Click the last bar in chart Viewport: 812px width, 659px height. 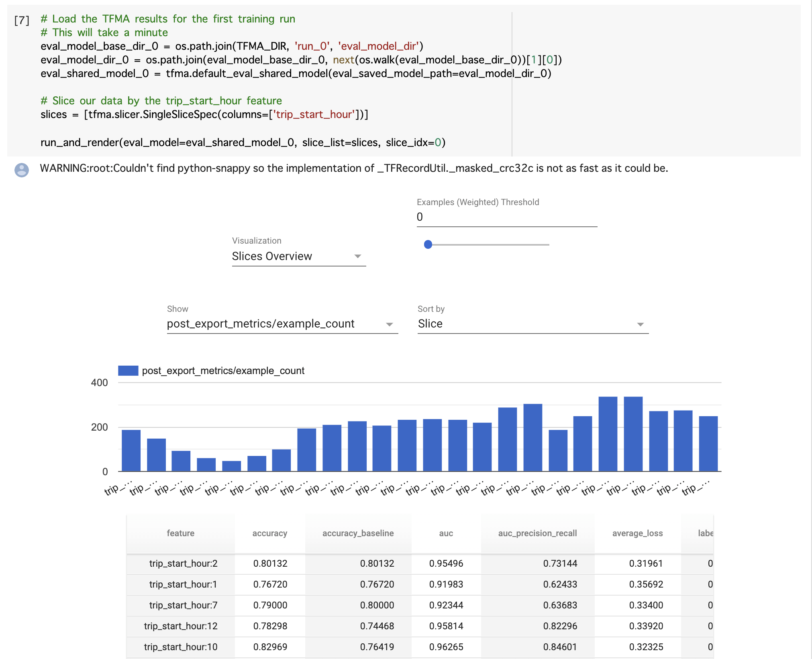click(x=708, y=443)
